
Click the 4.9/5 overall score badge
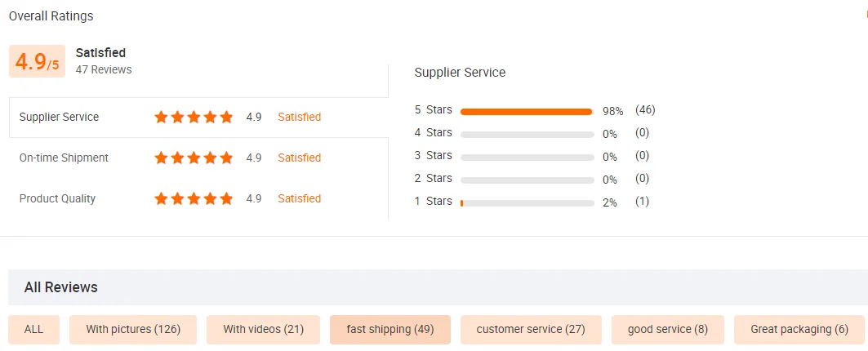[x=38, y=62]
